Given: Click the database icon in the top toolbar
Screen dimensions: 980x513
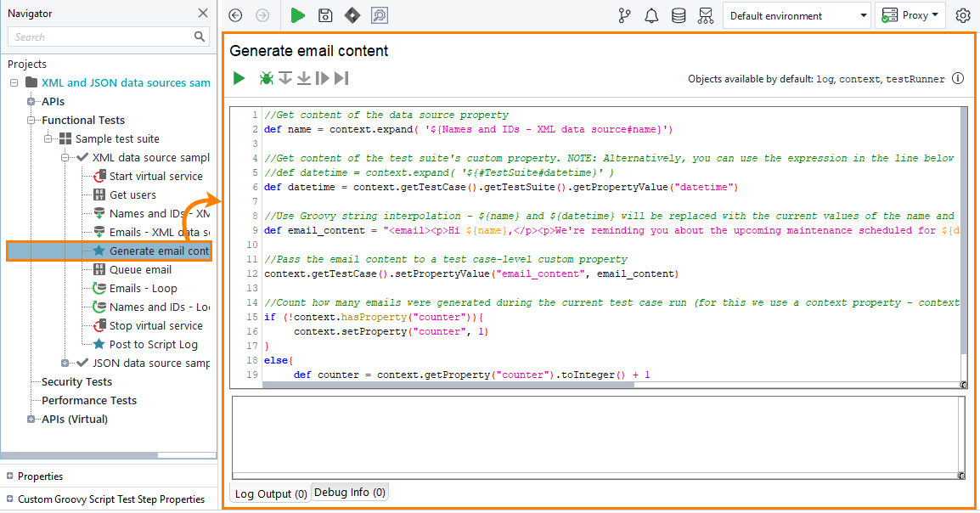Looking at the screenshot, I should pyautogui.click(x=679, y=15).
